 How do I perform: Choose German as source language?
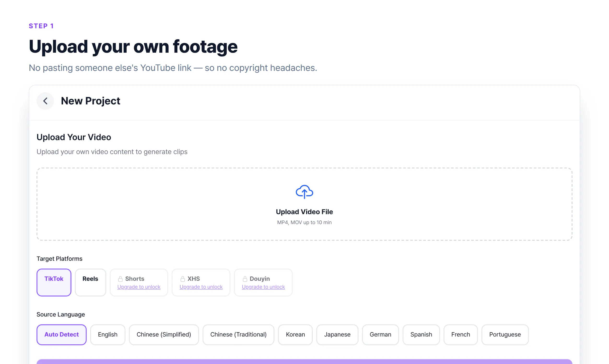coord(380,335)
